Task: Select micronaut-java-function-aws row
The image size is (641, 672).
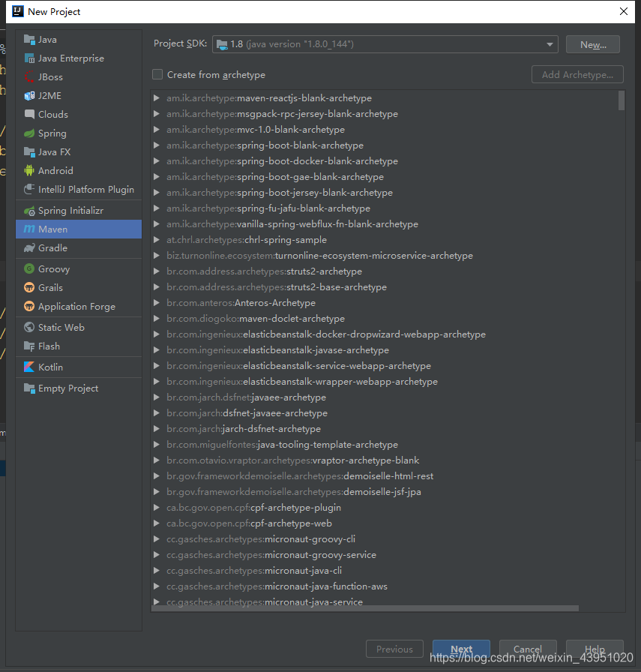Action: tap(385, 586)
